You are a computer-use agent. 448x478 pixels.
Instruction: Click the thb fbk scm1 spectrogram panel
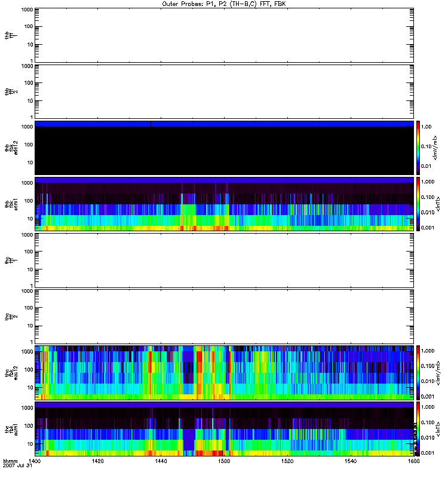(x=224, y=204)
